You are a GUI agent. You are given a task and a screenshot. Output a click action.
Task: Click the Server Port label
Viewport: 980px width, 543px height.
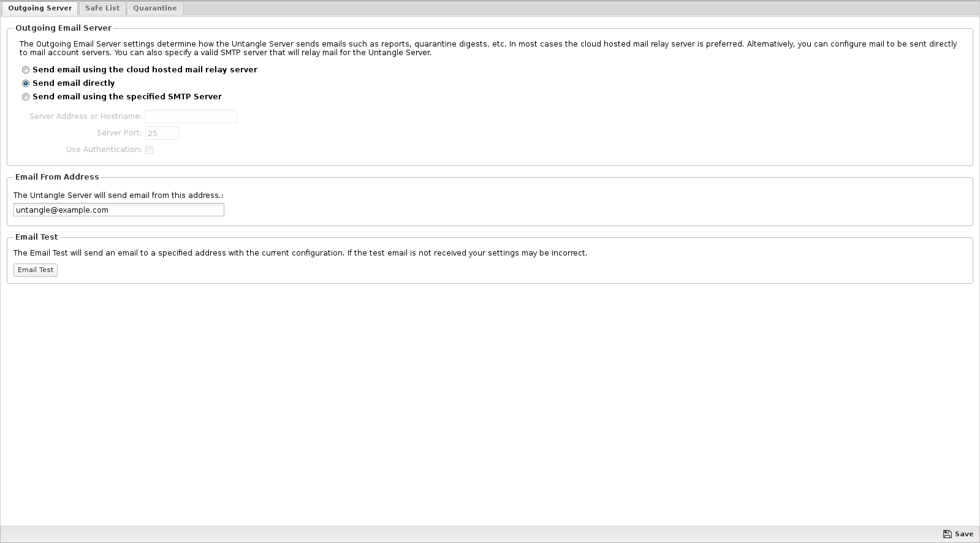tap(120, 133)
